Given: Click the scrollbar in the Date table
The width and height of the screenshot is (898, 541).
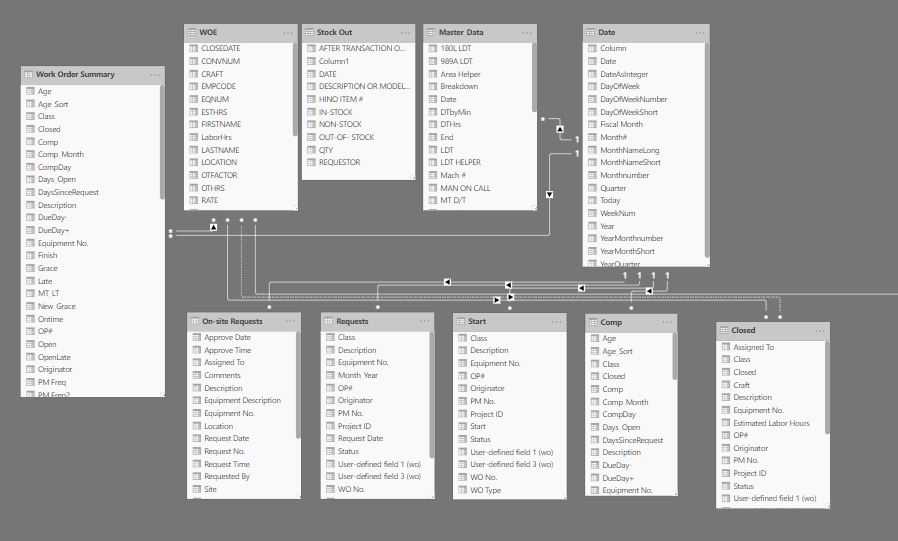Looking at the screenshot, I should [x=707, y=151].
